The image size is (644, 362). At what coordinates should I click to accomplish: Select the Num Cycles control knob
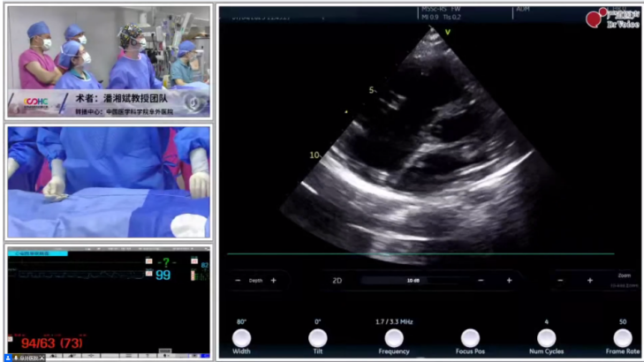pyautogui.click(x=547, y=338)
